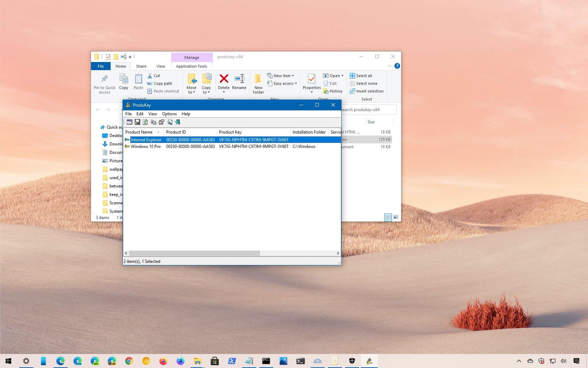Save selected product keys using floppy disk icon
The image size is (588, 368).
coord(137,122)
